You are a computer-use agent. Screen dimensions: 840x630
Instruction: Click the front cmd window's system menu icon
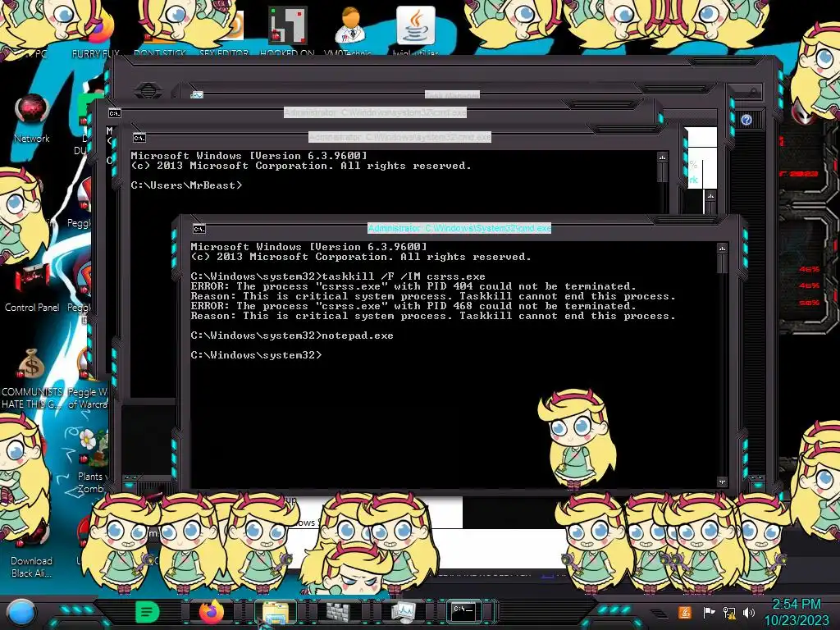pyautogui.click(x=199, y=230)
